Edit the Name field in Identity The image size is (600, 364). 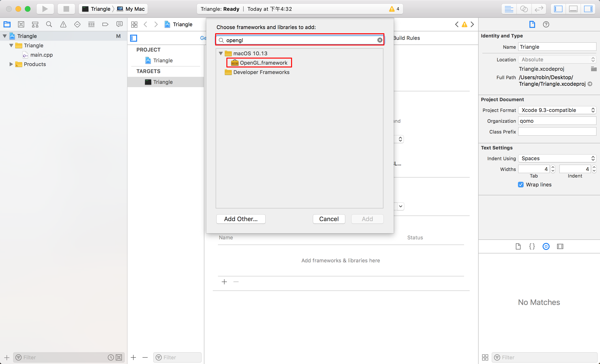(x=557, y=47)
